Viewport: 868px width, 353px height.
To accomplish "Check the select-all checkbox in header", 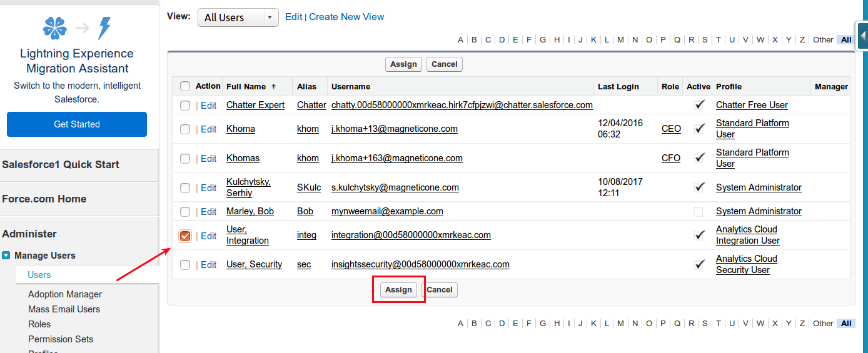I will pyautogui.click(x=185, y=86).
